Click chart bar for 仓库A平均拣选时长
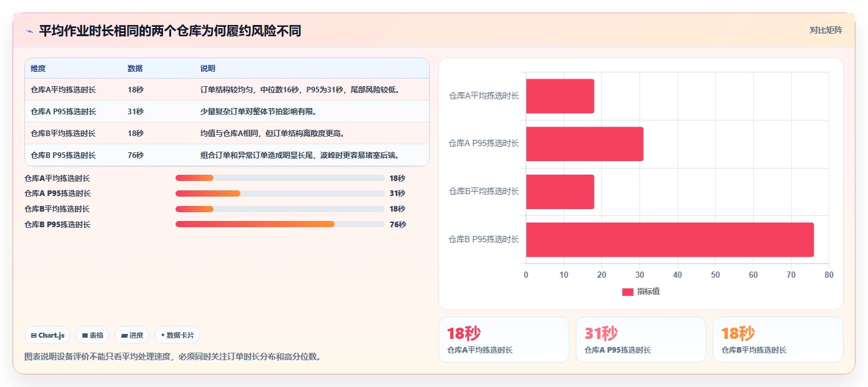The image size is (868, 387). coord(560,96)
